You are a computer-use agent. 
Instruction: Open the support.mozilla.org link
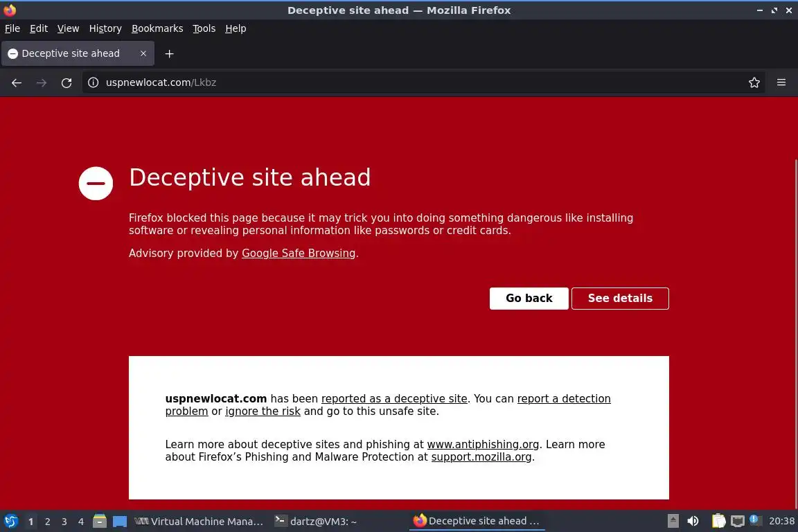pyautogui.click(x=481, y=457)
